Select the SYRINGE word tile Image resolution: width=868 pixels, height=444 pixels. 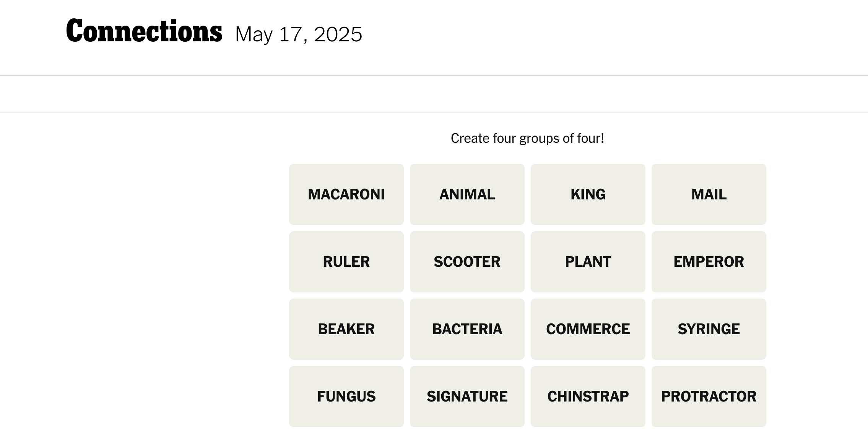coord(709,329)
